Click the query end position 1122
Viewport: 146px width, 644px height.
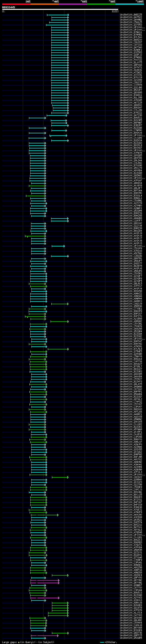point(115,11)
